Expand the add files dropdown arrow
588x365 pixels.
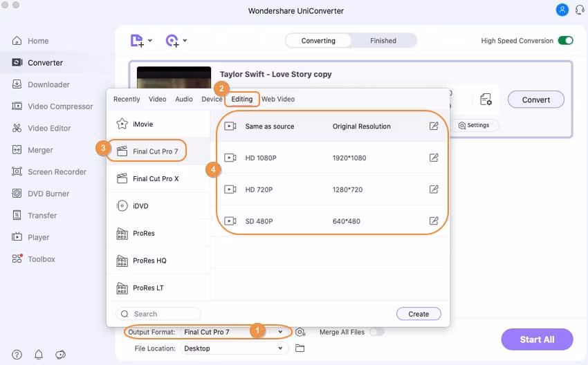coord(150,41)
